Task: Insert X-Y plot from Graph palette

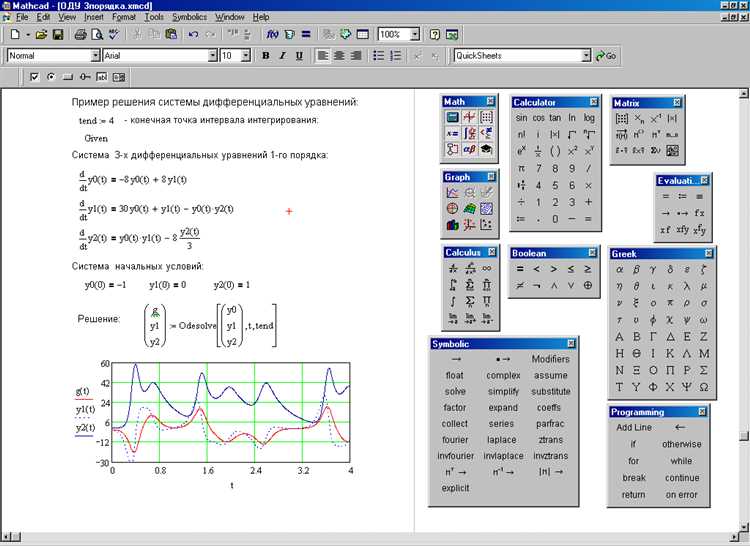Action: pos(452,193)
